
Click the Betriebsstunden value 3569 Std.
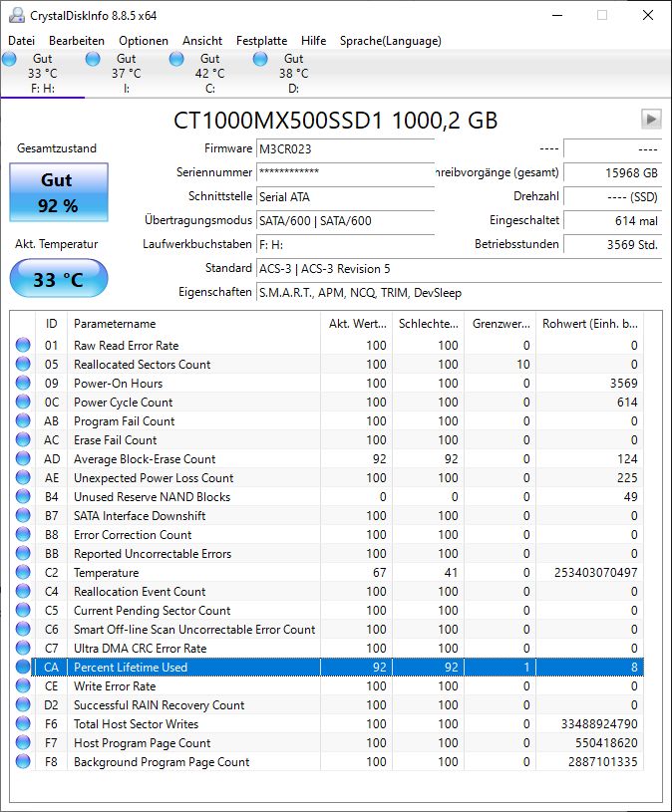tap(612, 244)
